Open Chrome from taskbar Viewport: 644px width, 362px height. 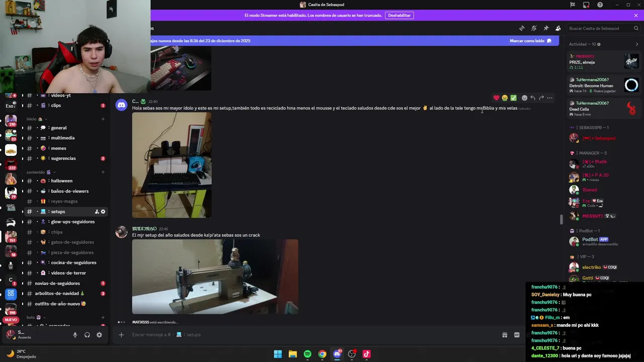pos(322,354)
